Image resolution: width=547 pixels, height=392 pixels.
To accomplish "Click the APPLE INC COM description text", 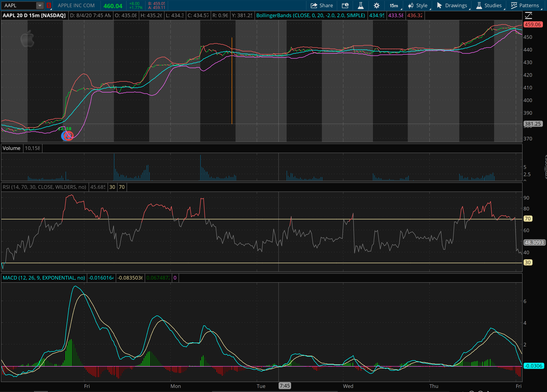I will [76, 6].
